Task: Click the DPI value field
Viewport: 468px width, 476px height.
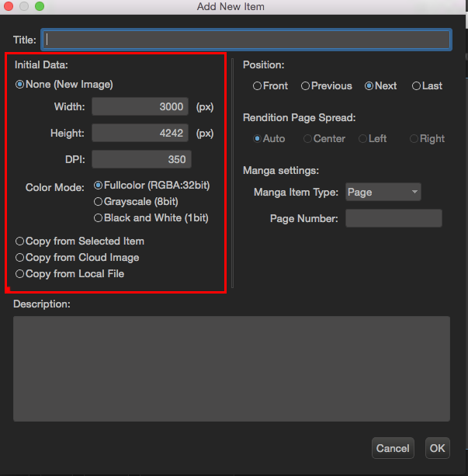Action: click(141, 159)
